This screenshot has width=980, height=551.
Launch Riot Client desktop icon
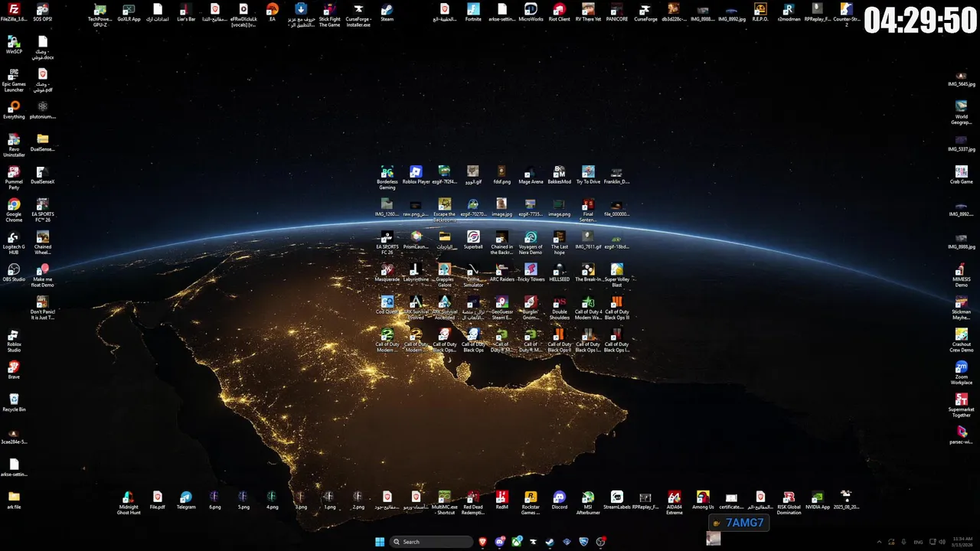coord(560,12)
